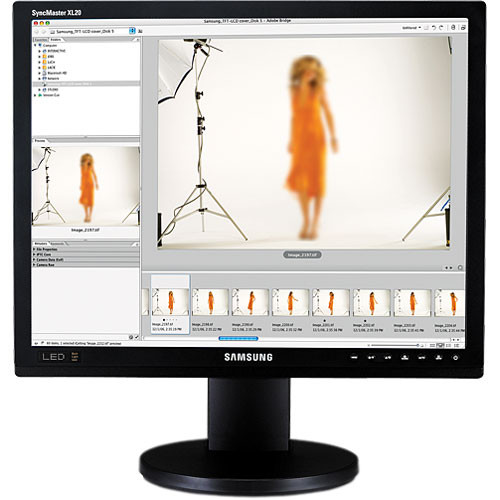Click the right arrow below the large preview
This screenshot has width=500, height=500.
pos(451,268)
